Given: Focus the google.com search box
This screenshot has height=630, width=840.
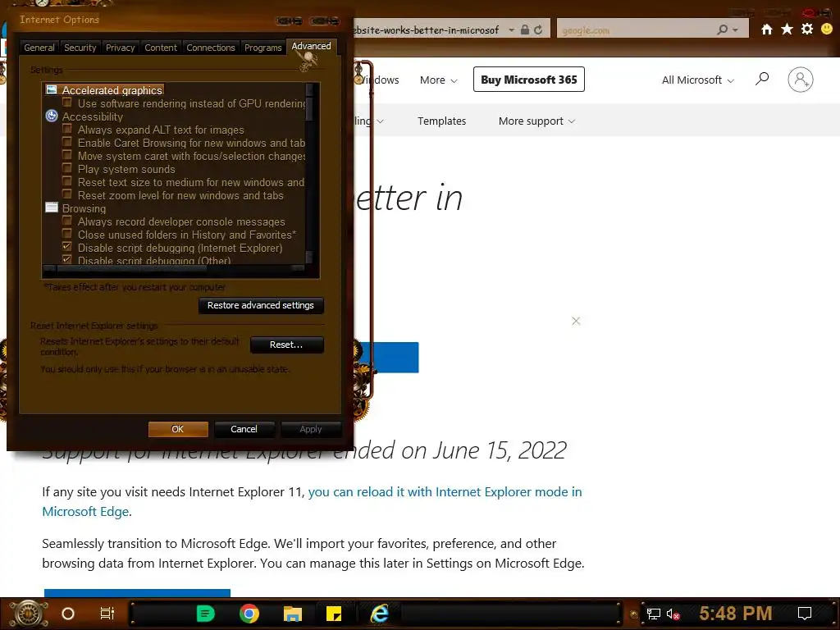Looking at the screenshot, I should [x=637, y=30].
